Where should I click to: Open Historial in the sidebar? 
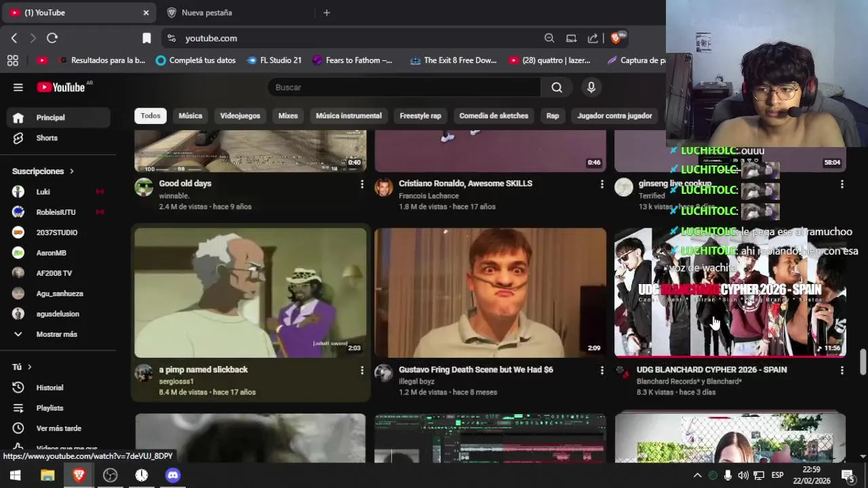click(x=58, y=388)
